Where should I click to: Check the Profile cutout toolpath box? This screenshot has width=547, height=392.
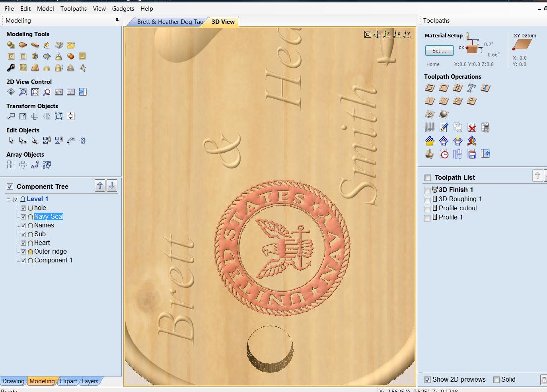coord(427,209)
